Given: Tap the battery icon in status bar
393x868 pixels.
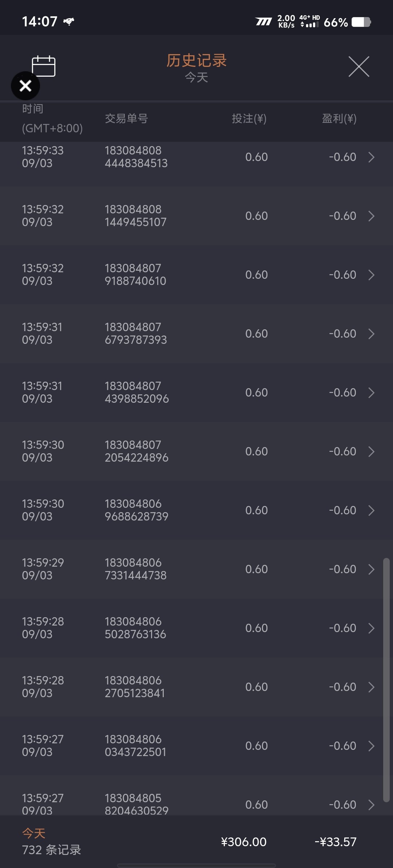Looking at the screenshot, I should 361,22.
